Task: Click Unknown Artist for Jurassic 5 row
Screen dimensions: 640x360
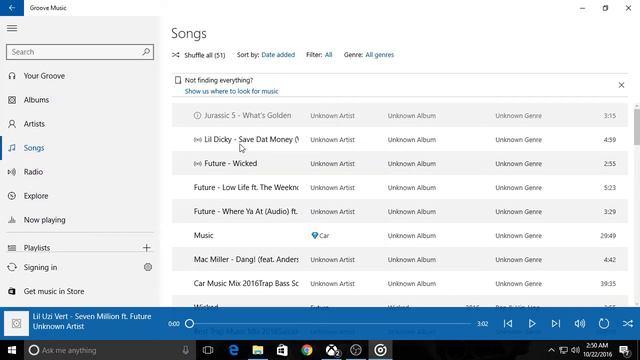Action: point(332,116)
